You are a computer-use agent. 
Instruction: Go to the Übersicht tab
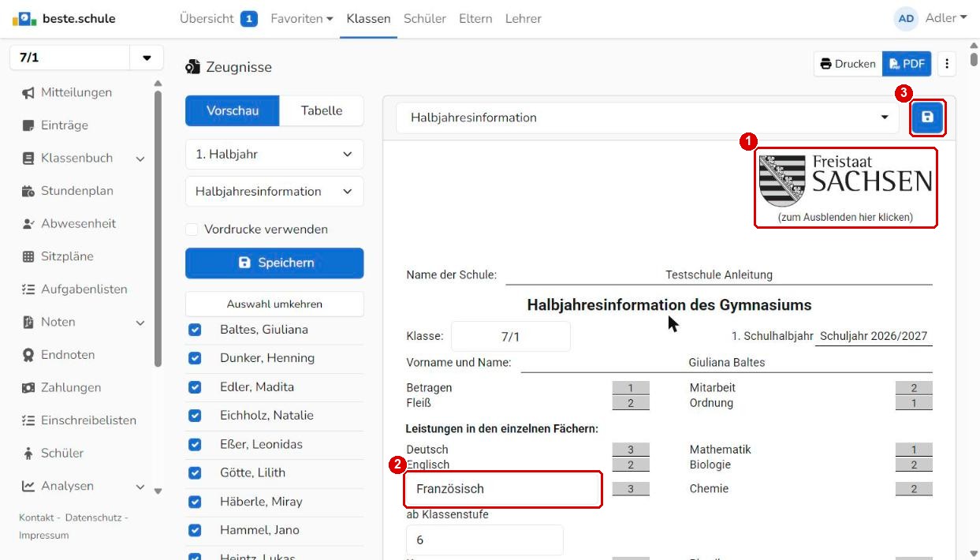[207, 18]
